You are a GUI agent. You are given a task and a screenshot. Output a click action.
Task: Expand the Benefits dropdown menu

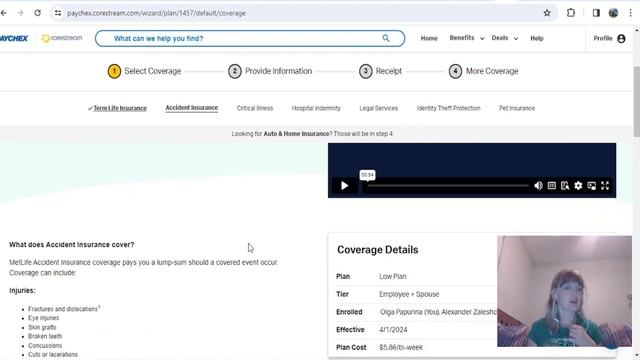click(467, 38)
